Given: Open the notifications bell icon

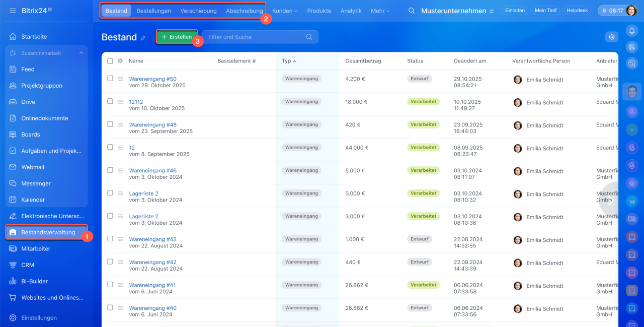Looking at the screenshot, I should 632,31.
